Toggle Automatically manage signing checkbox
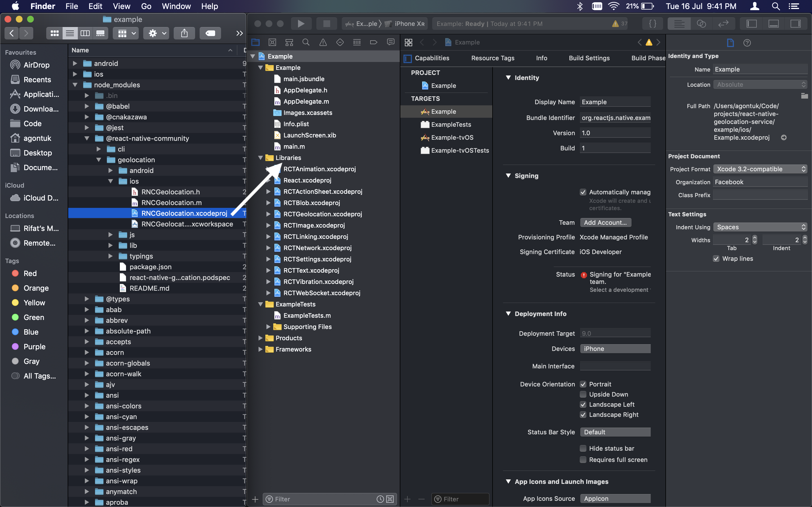 pyautogui.click(x=583, y=191)
